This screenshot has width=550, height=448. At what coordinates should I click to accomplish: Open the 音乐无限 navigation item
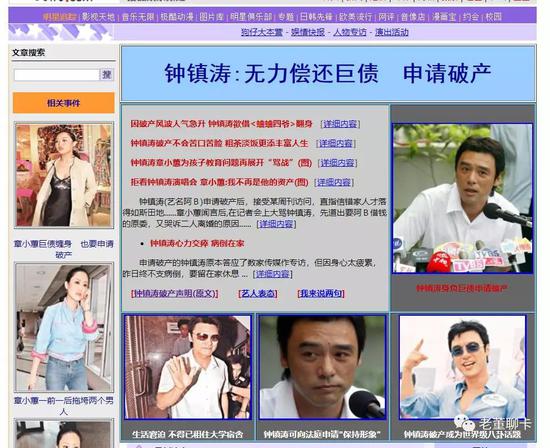tap(138, 17)
